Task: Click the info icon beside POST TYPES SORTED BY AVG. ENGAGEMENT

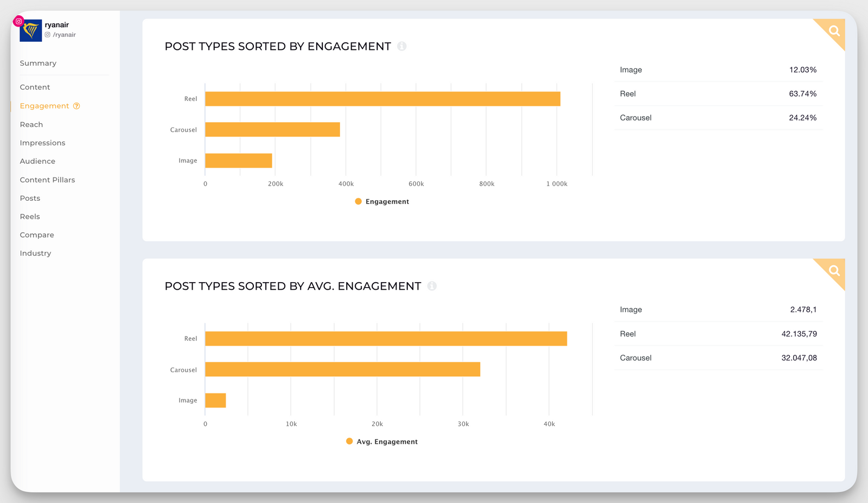Action: pyautogui.click(x=432, y=286)
